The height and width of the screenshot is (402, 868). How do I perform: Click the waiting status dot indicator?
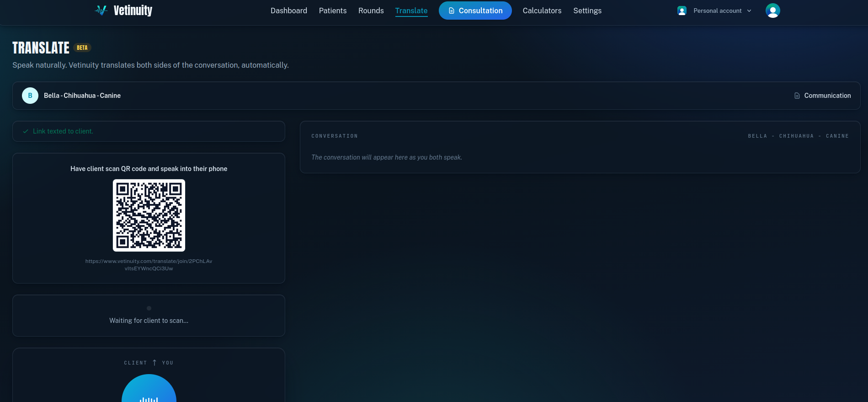pos(149,308)
